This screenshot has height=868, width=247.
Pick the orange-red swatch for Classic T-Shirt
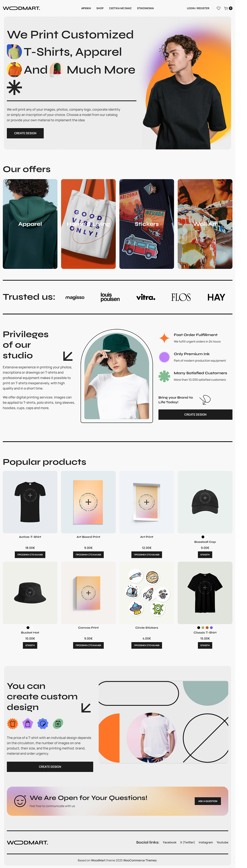point(207,627)
